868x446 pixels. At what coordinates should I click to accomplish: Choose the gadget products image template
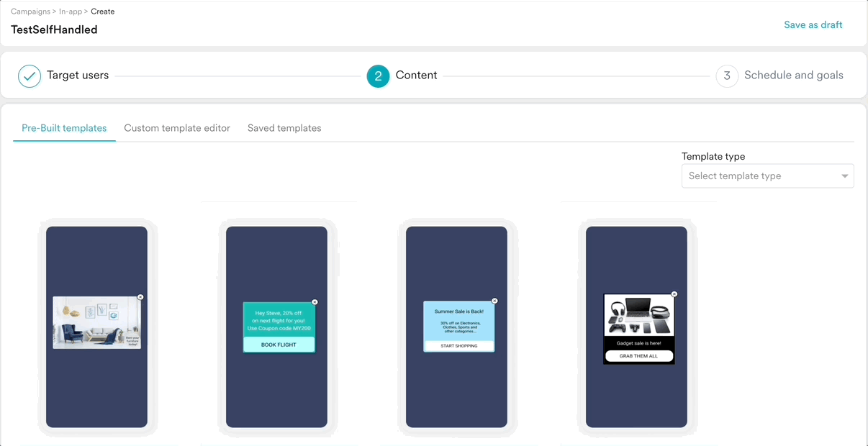639,317
